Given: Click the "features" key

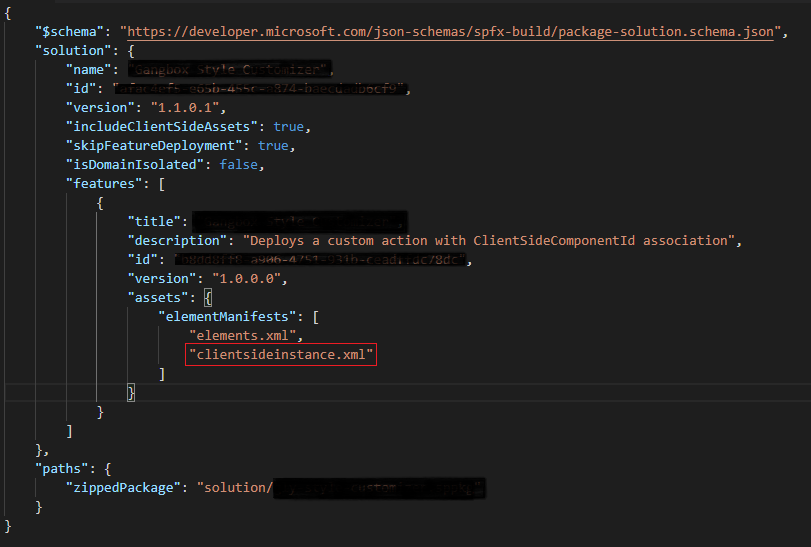Looking at the screenshot, I should point(104,184).
